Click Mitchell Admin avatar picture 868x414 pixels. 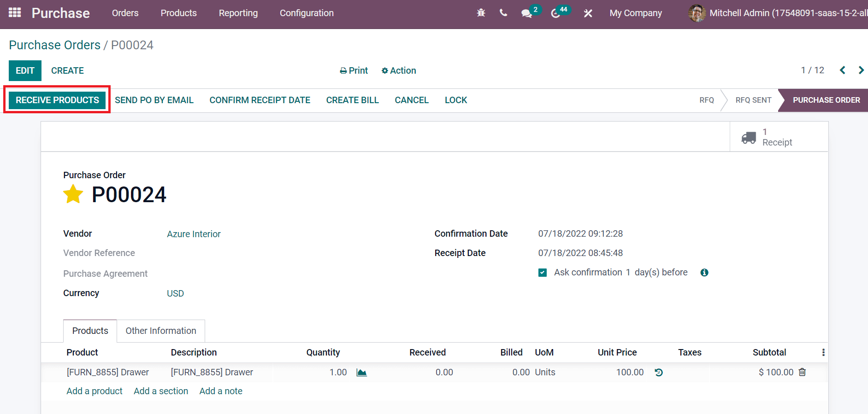(x=697, y=13)
